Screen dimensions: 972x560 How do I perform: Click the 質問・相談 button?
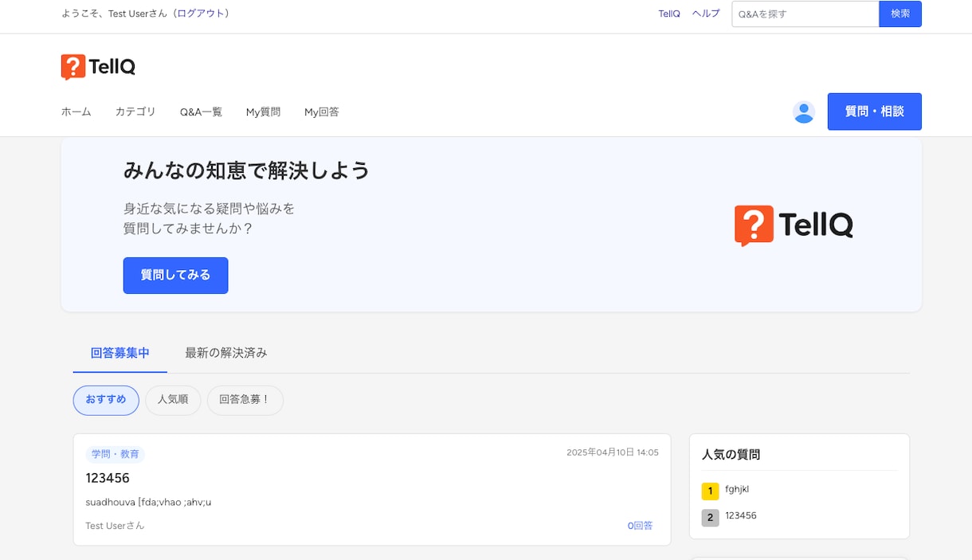[x=875, y=112]
